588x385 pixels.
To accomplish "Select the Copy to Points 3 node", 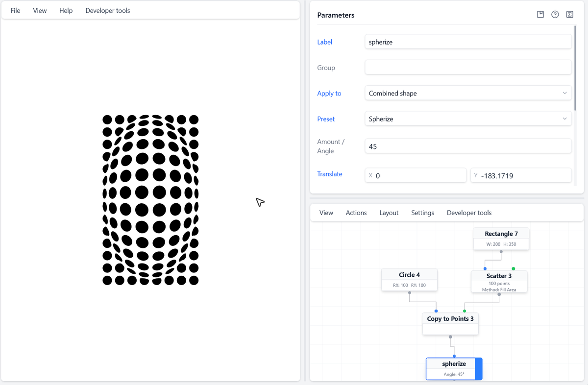I will 450,323.
